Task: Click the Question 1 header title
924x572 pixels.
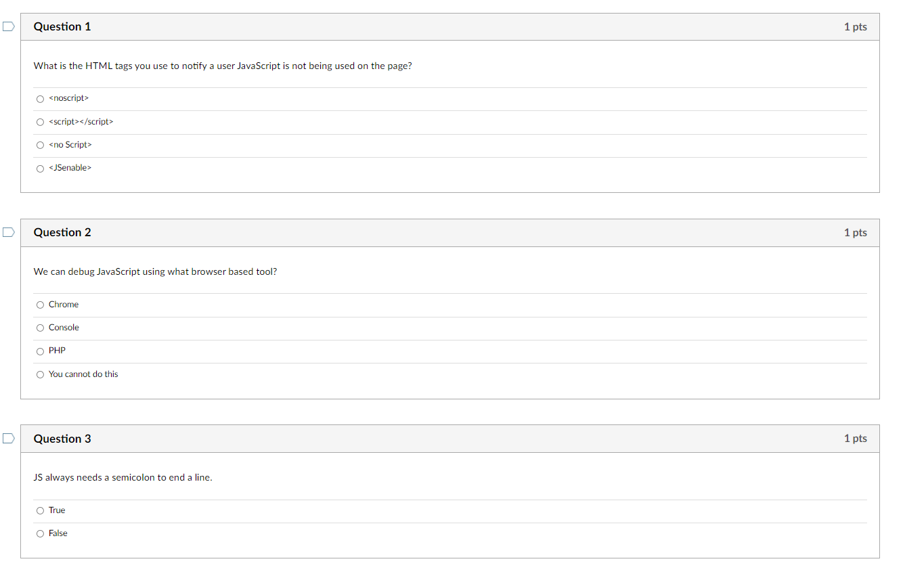Action: 62,26
